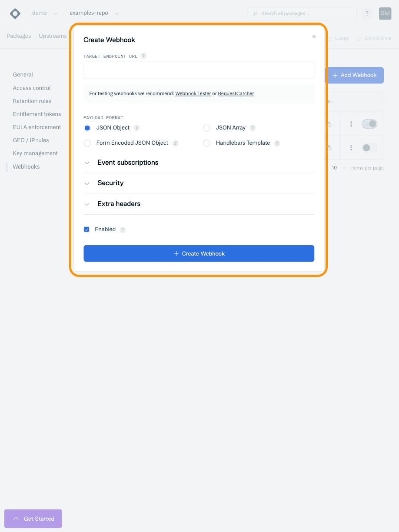Click the Target Endpoint URL input field
The image size is (399, 532).
[x=199, y=70]
